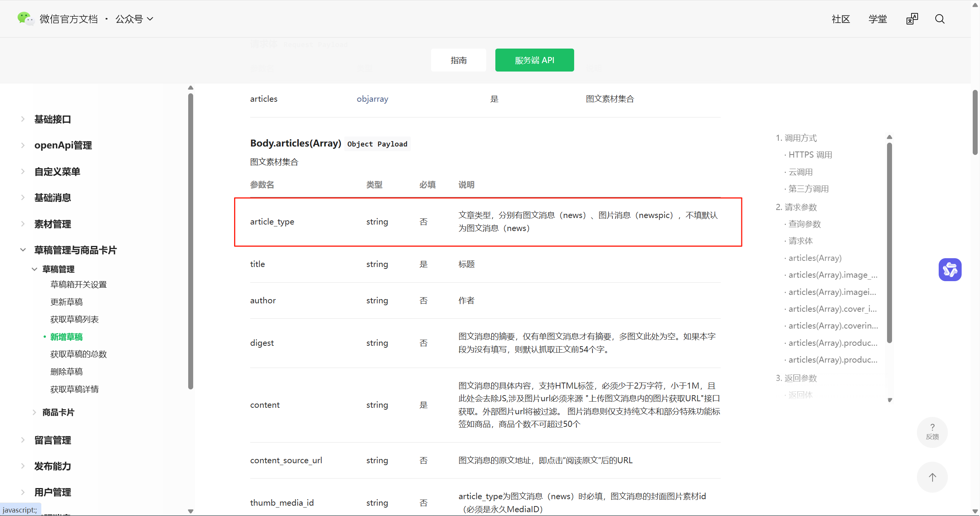The width and height of the screenshot is (980, 516).
Task: Expand the 基础接口 sidebar section
Action: [53, 119]
